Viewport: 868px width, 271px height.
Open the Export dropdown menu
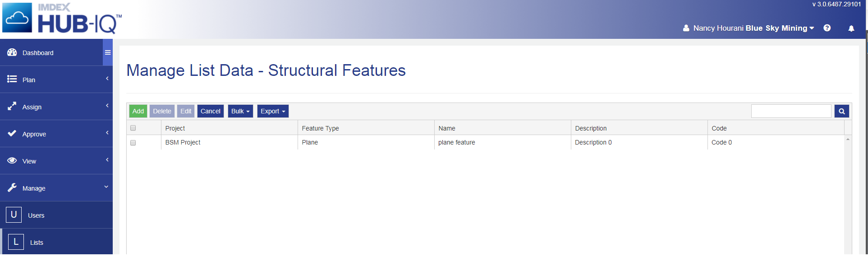click(x=273, y=111)
